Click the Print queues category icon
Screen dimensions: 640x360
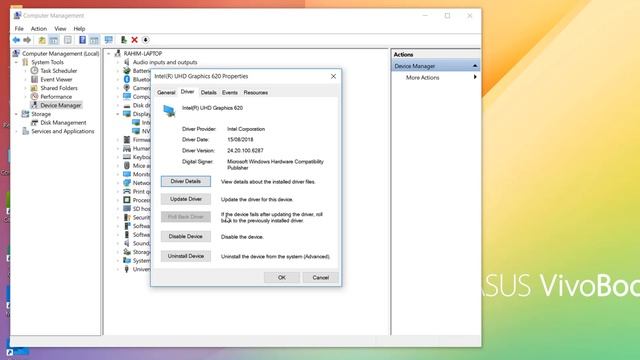tap(127, 191)
